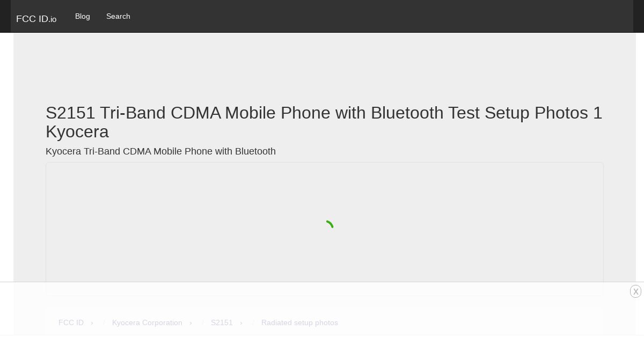Select Radiated setup photos breadcrumb
Viewport: 644px width, 338px height.
coord(299,322)
